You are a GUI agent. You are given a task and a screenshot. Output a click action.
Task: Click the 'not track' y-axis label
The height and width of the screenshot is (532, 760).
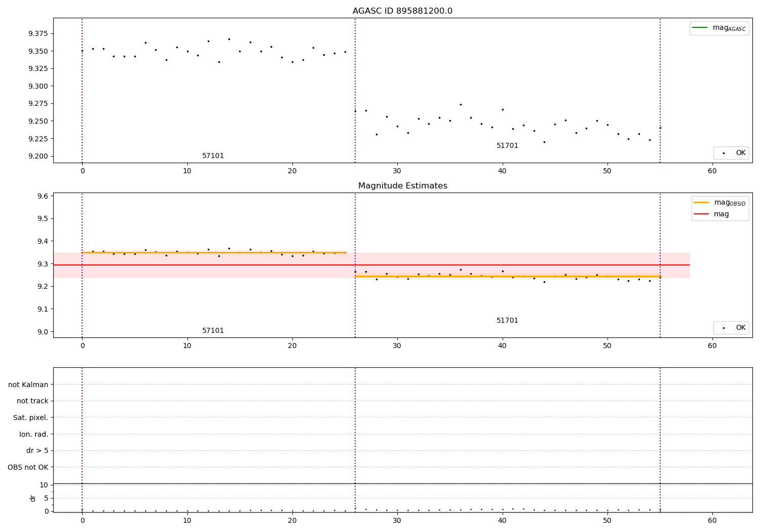click(x=32, y=401)
